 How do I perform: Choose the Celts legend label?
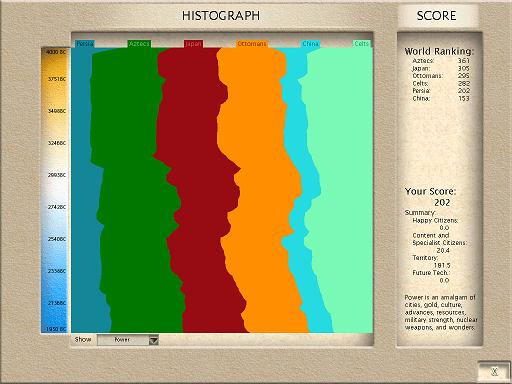coord(362,44)
